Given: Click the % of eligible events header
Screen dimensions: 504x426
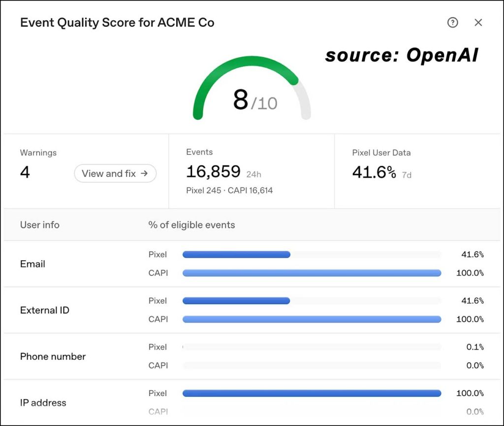Looking at the screenshot, I should click(191, 225).
